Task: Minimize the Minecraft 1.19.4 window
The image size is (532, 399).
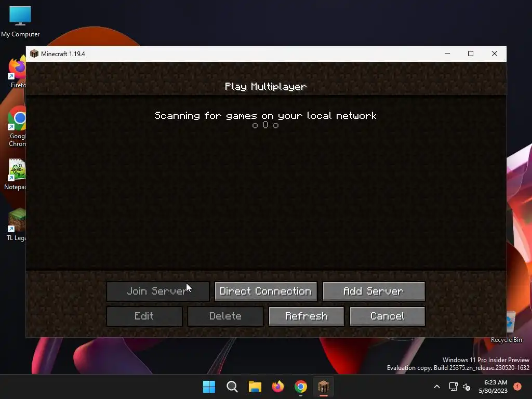Action: pyautogui.click(x=447, y=54)
